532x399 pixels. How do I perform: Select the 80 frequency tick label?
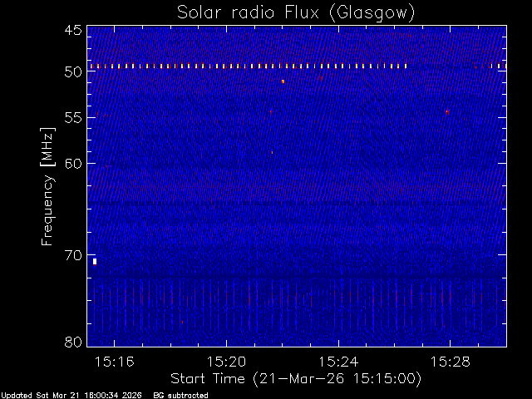(73, 342)
